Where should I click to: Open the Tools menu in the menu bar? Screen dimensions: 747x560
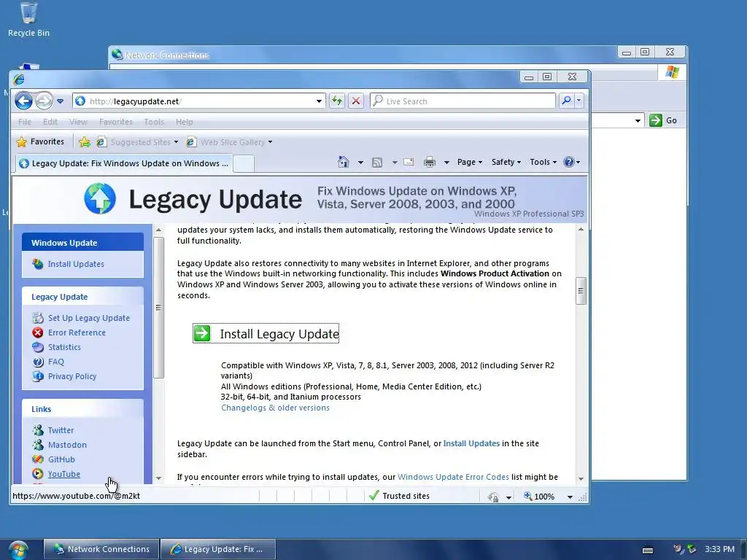tap(154, 122)
